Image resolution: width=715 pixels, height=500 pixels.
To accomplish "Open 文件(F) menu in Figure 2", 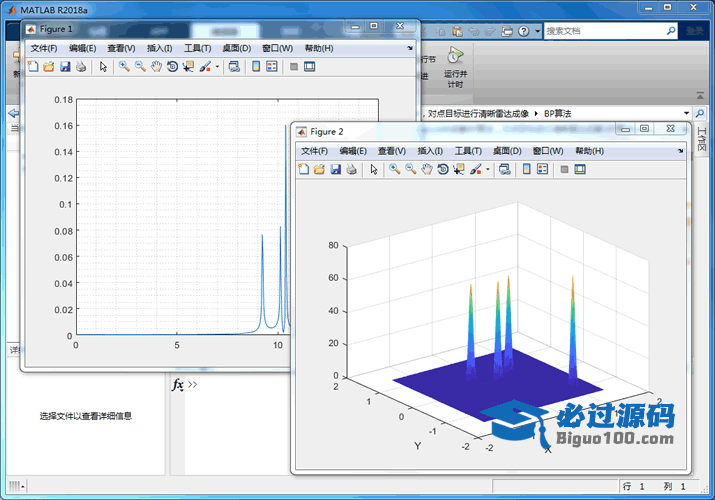I will (314, 151).
